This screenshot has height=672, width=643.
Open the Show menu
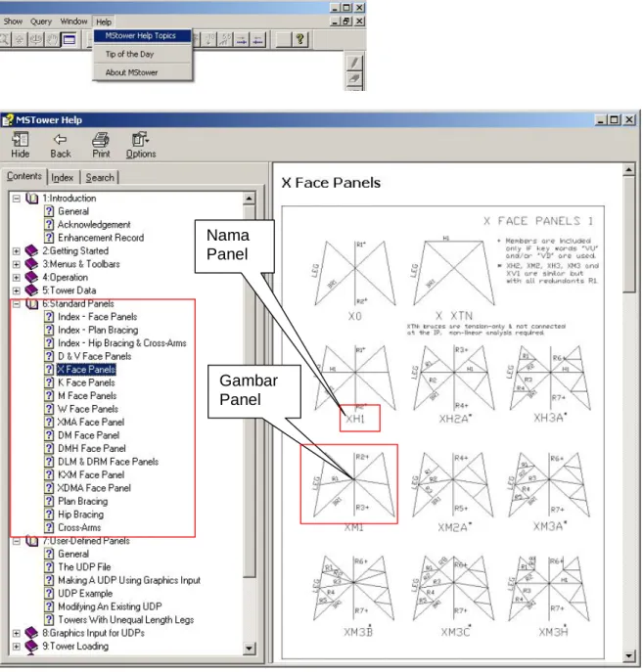[x=13, y=22]
